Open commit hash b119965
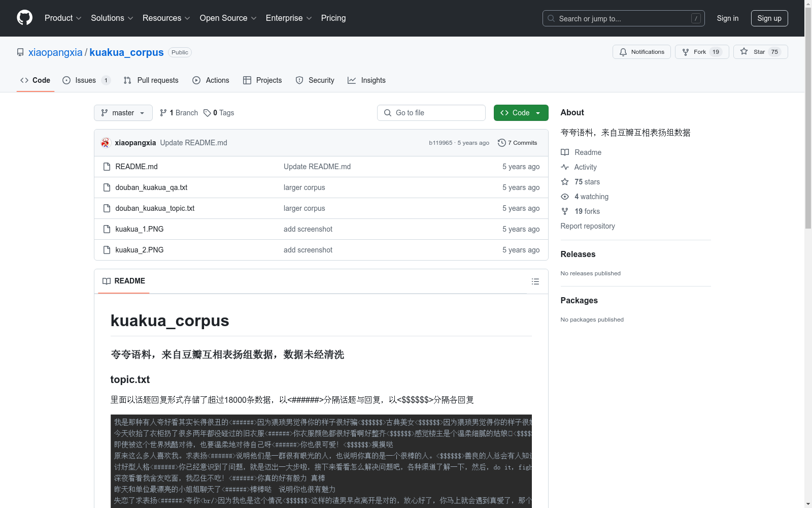 click(x=441, y=143)
